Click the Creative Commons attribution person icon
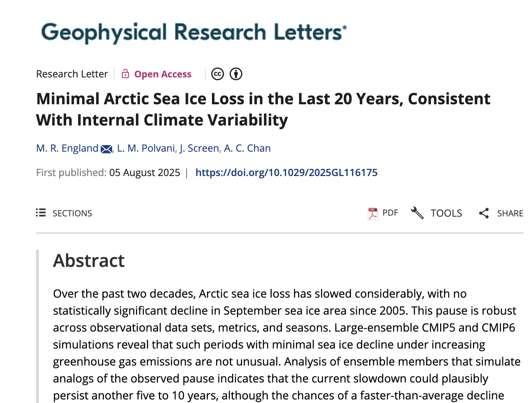532x403 pixels. coord(236,74)
